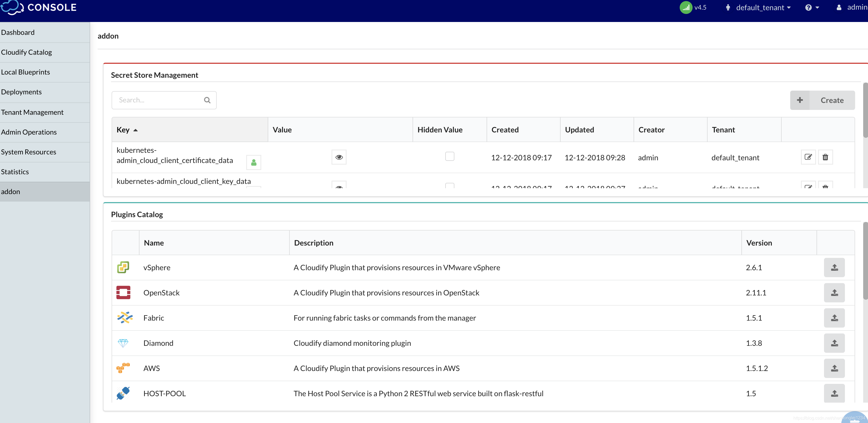Click the Create secret button
Screen dimensions: 868x423
tap(822, 100)
